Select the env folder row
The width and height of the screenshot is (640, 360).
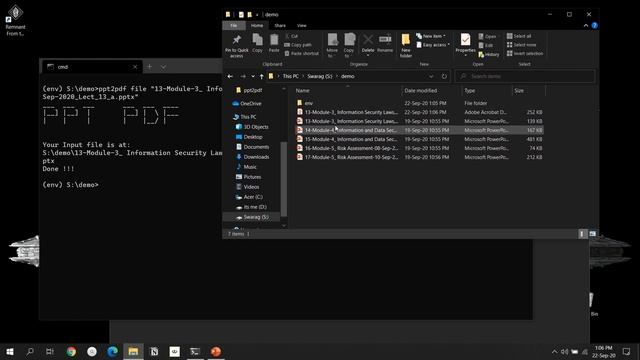click(x=419, y=103)
